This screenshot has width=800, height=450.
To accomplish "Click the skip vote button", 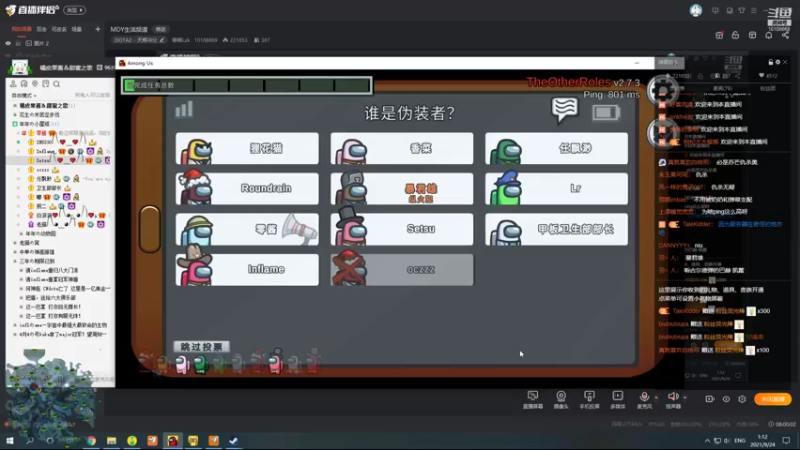I will [x=202, y=347].
